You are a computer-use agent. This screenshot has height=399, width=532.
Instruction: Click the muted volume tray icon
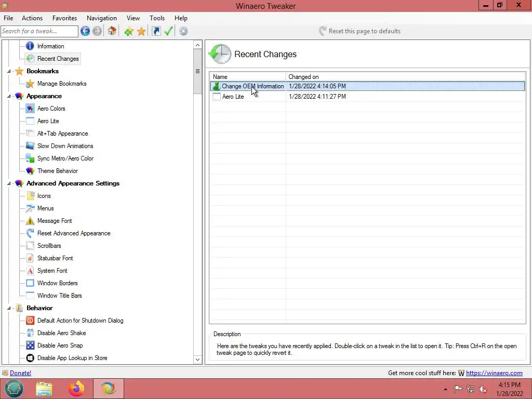pyautogui.click(x=483, y=389)
